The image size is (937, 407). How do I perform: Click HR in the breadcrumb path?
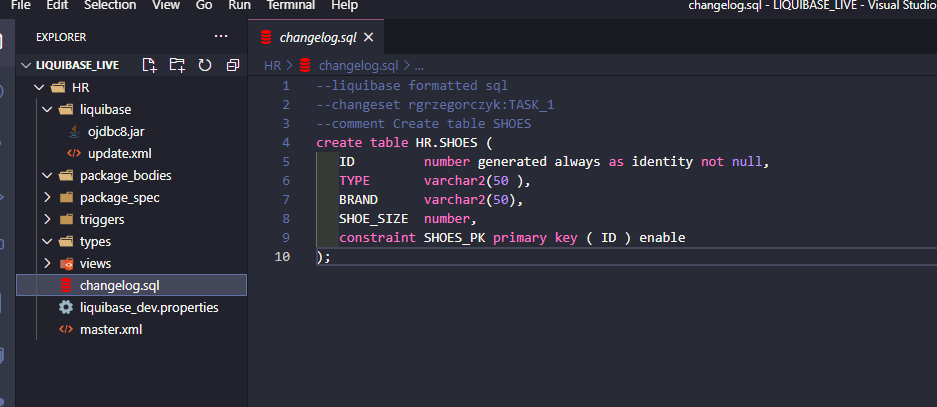point(272,66)
